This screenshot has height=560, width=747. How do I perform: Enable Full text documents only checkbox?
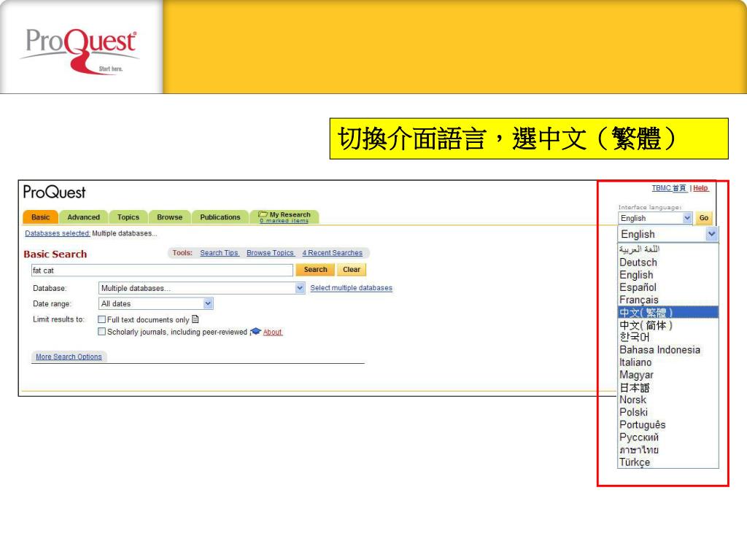click(x=101, y=319)
